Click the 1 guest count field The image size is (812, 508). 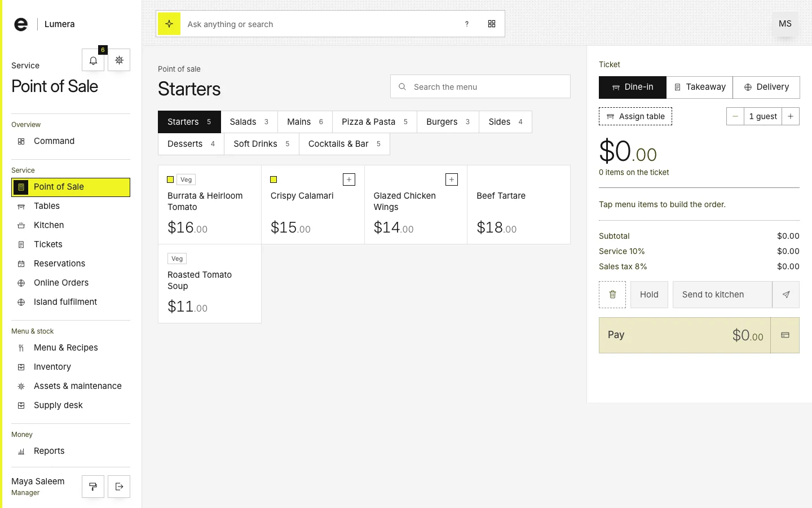(x=763, y=116)
